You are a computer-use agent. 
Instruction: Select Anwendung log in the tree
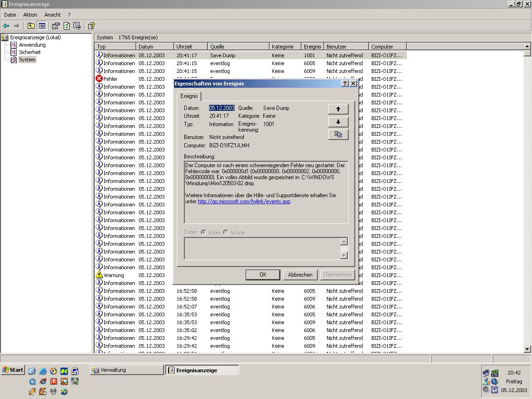point(32,45)
